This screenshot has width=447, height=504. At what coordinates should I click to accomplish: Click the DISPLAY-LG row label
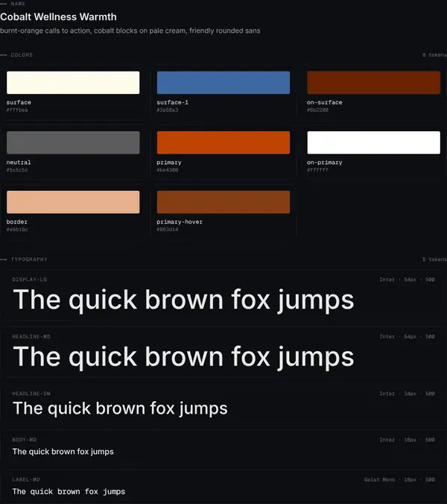tap(30, 280)
